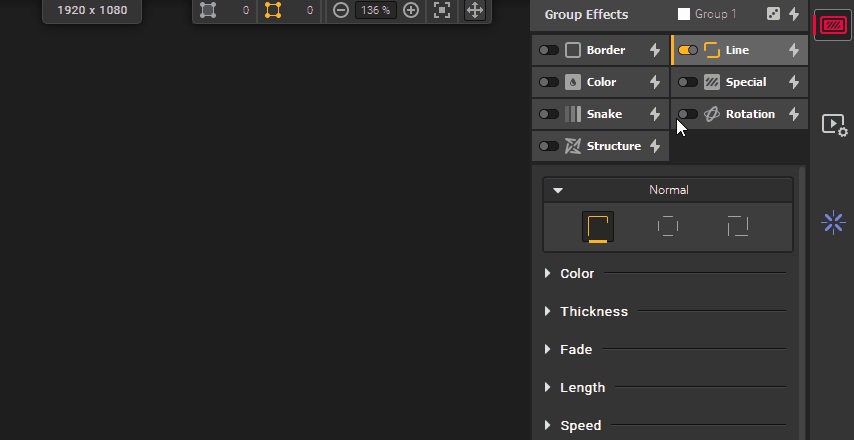
Task: Click the randomize dice icon in Group Effects
Action: pos(774,14)
